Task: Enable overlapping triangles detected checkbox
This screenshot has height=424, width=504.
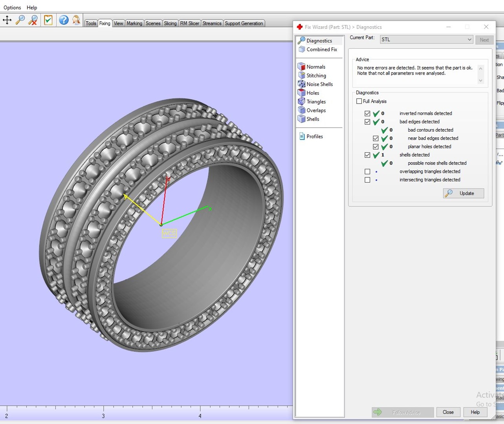Action: pyautogui.click(x=367, y=172)
